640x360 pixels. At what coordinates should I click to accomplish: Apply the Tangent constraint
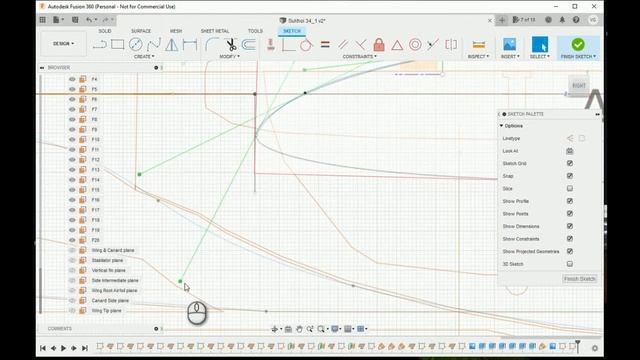click(x=306, y=44)
